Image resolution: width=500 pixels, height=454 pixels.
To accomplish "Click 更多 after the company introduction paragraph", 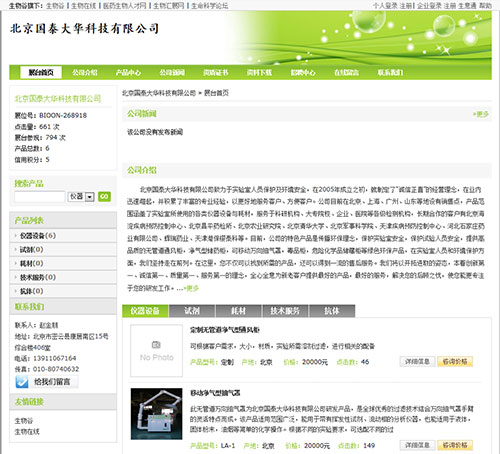I will [x=191, y=288].
